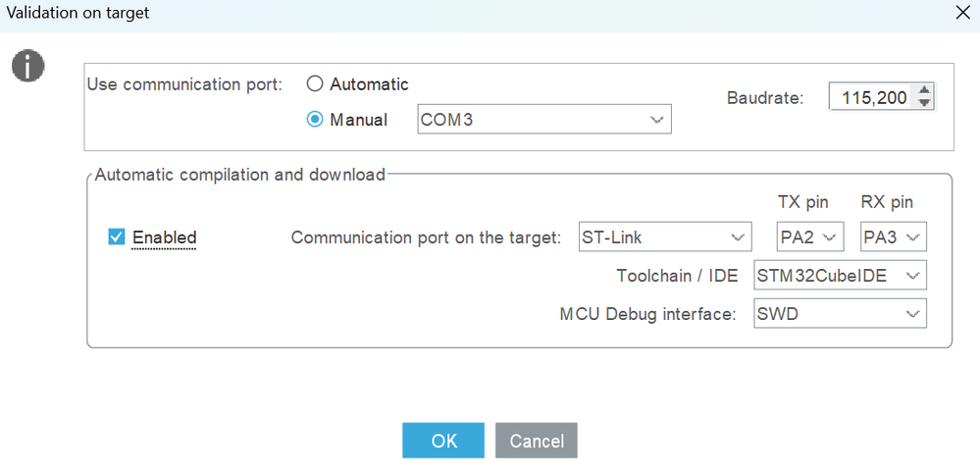The width and height of the screenshot is (980, 474).
Task: Click the Automatic radio label text
Action: point(369,84)
